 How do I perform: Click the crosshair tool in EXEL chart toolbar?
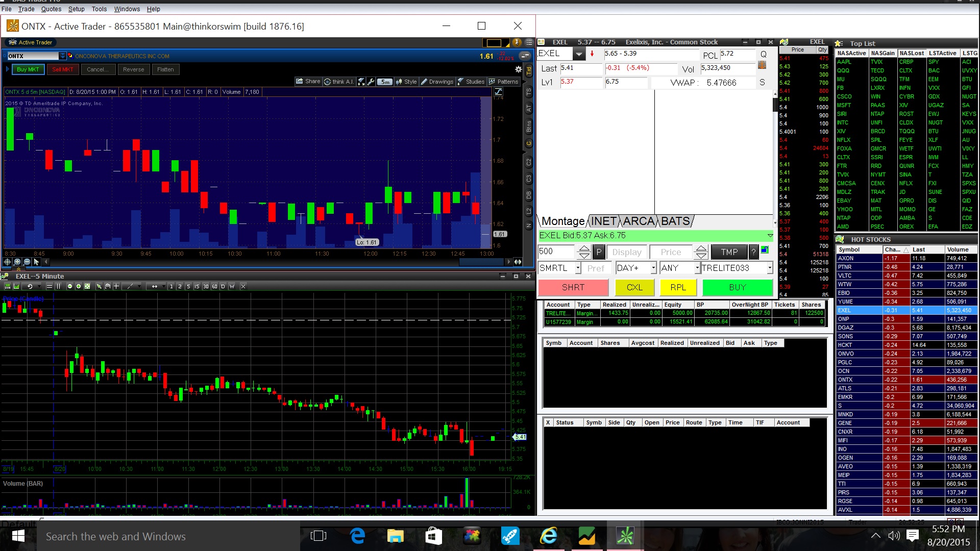[116, 286]
